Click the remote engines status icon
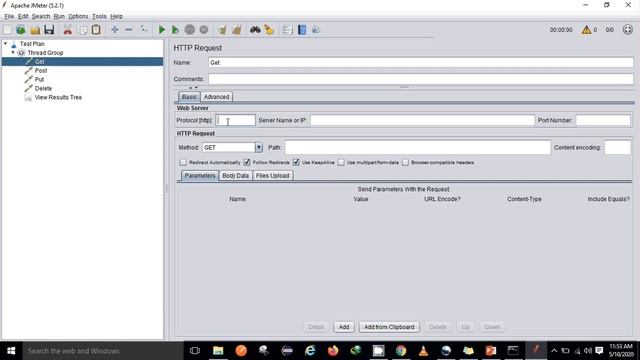 click(x=627, y=30)
